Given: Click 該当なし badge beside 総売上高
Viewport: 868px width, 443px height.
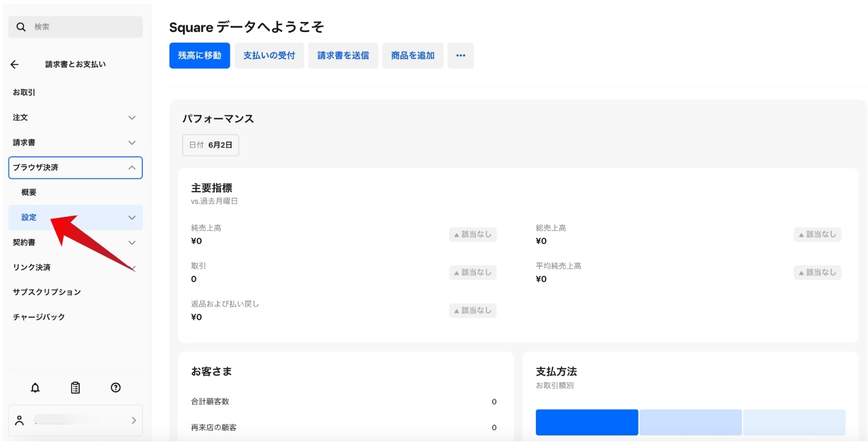Looking at the screenshot, I should [x=817, y=234].
